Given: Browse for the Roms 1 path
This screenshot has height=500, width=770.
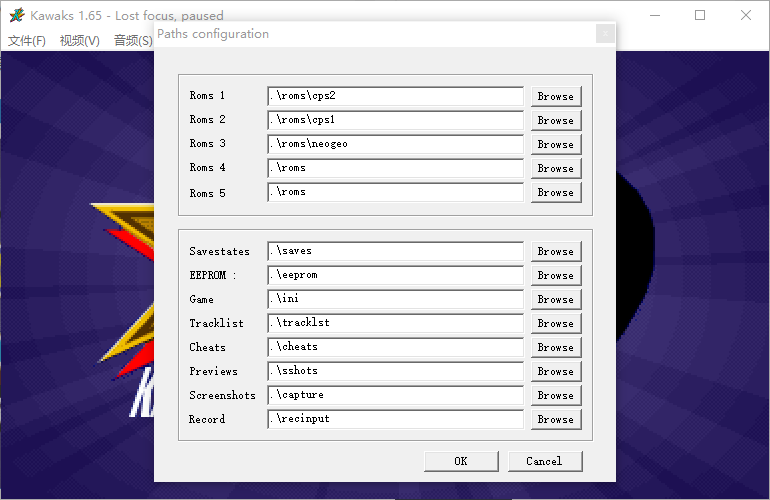Looking at the screenshot, I should pyautogui.click(x=556, y=96).
